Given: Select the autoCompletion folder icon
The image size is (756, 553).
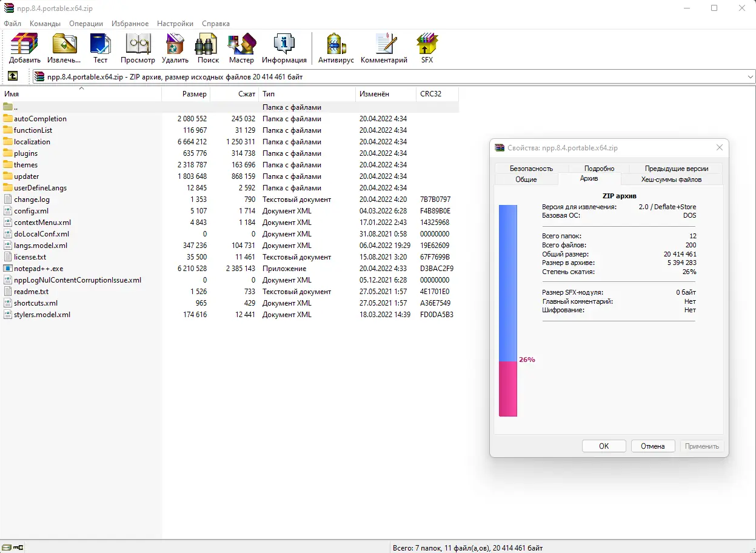Looking at the screenshot, I should [x=8, y=119].
